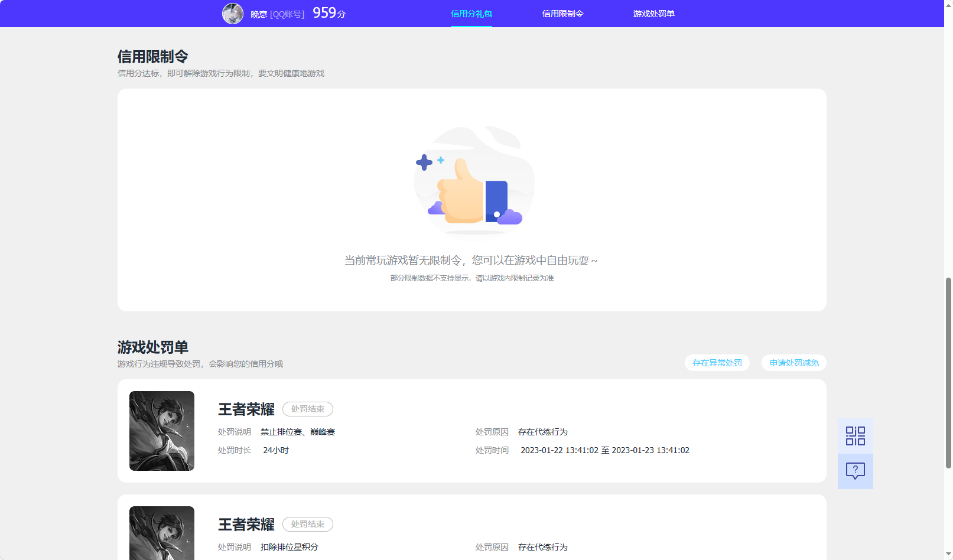Click the 王者荣耀 title in the first penalty card
This screenshot has width=953, height=560.
point(246,409)
